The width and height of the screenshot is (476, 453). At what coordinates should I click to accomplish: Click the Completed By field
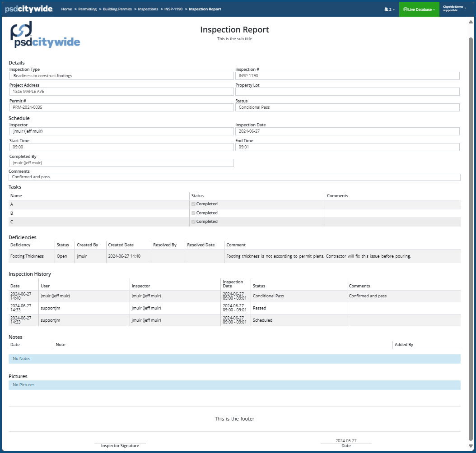pos(121,163)
